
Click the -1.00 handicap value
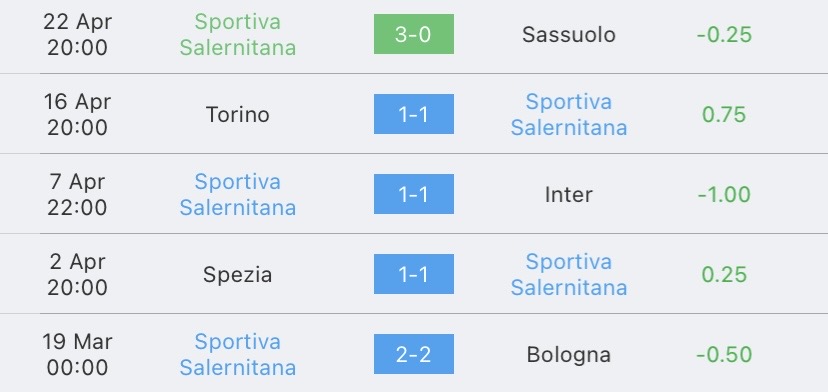[x=724, y=194]
